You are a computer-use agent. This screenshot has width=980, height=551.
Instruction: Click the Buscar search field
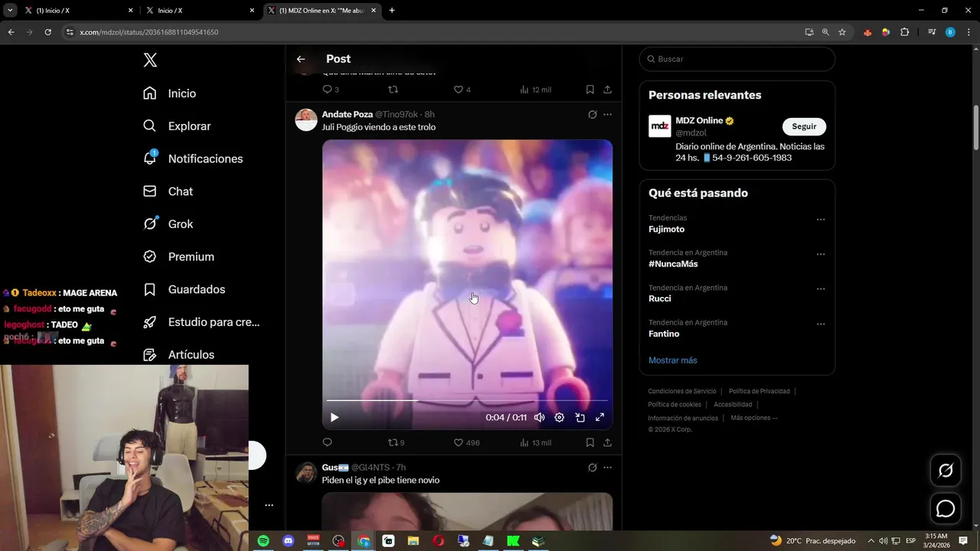737,59
